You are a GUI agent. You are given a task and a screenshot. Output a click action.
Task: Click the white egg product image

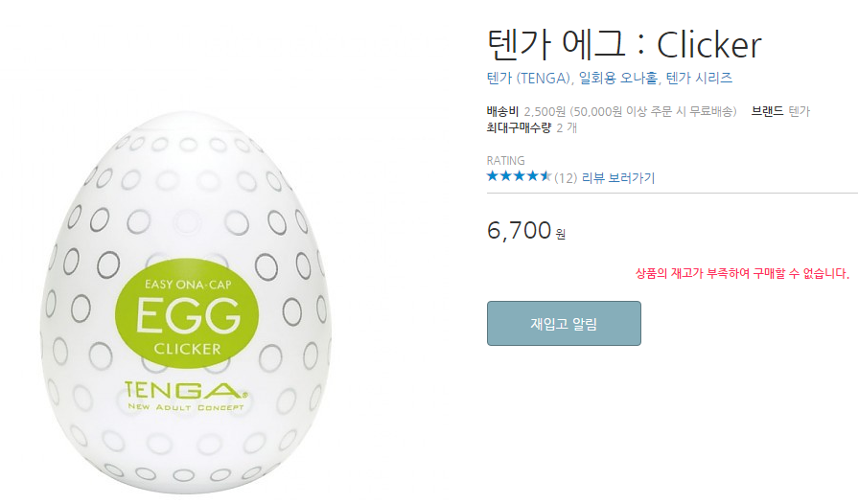(x=185, y=303)
